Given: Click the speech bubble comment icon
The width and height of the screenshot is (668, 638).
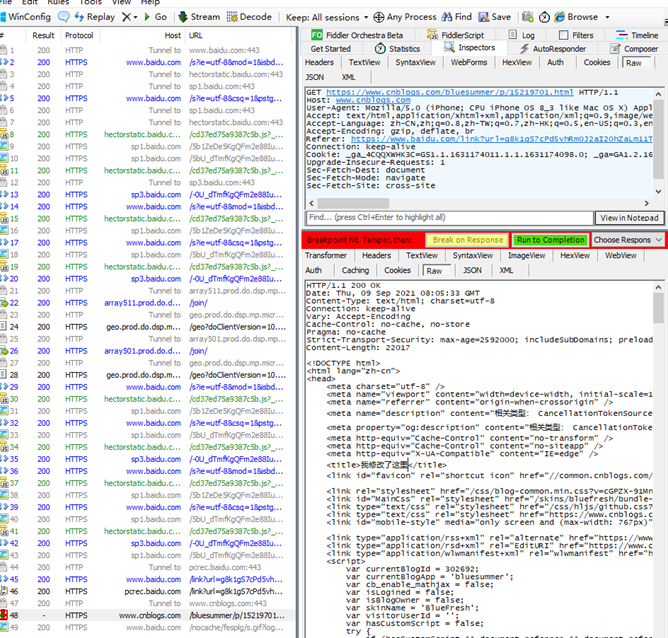Looking at the screenshot, I should (64, 17).
